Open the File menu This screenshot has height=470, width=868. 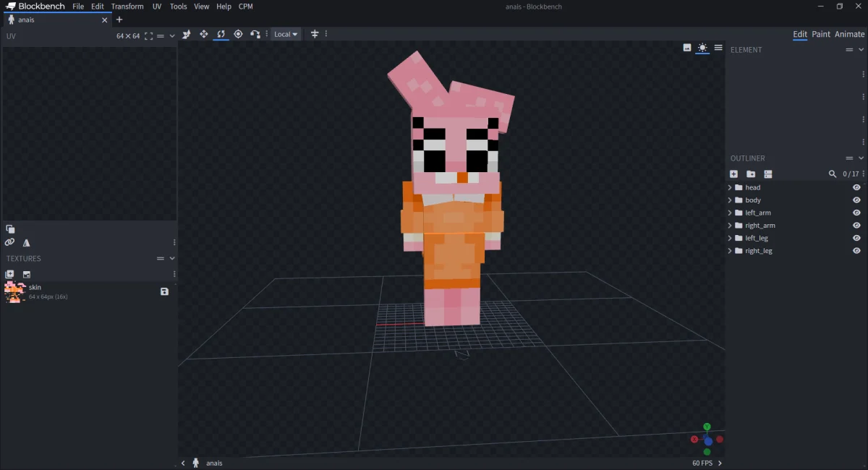pyautogui.click(x=78, y=7)
